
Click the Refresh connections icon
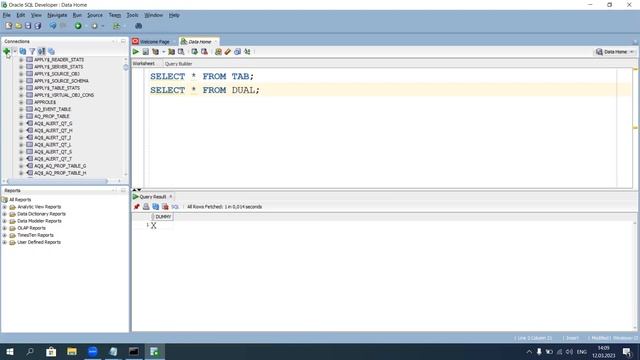[x=23, y=51]
